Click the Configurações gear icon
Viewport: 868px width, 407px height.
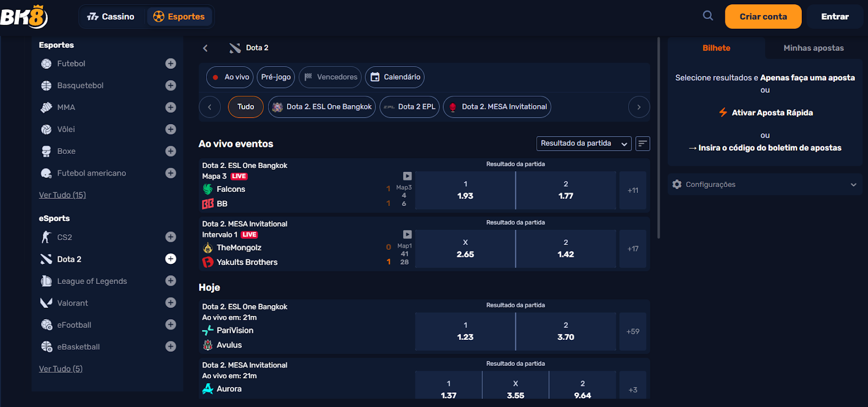(x=676, y=184)
